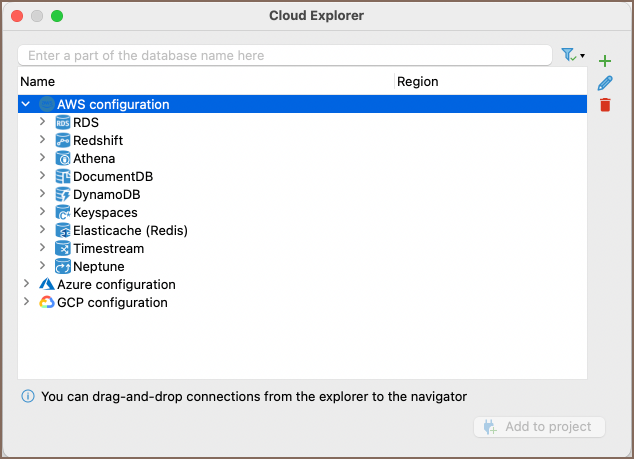This screenshot has height=459, width=634.
Task: Focus the database name search field
Action: click(x=285, y=55)
